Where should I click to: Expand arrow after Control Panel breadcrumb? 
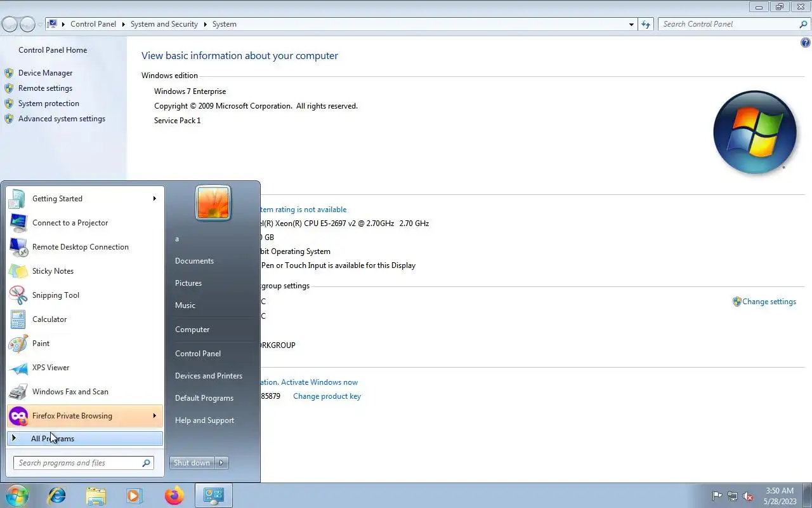(123, 24)
